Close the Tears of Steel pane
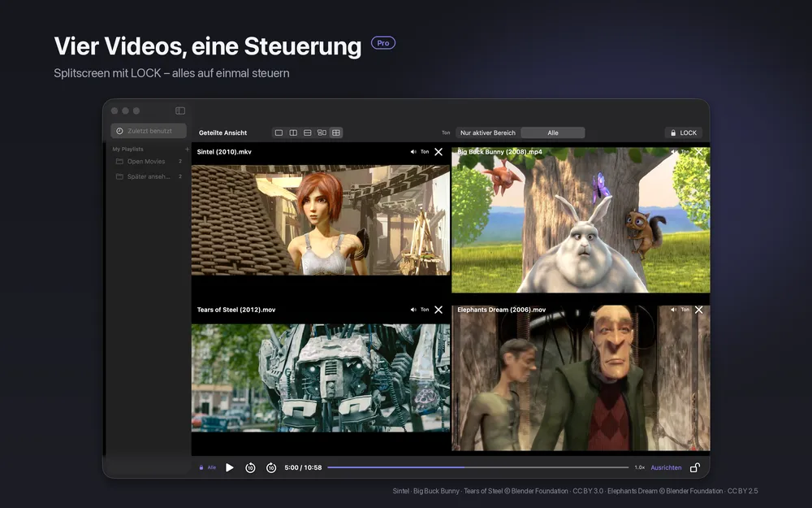812x508 pixels. 438,310
